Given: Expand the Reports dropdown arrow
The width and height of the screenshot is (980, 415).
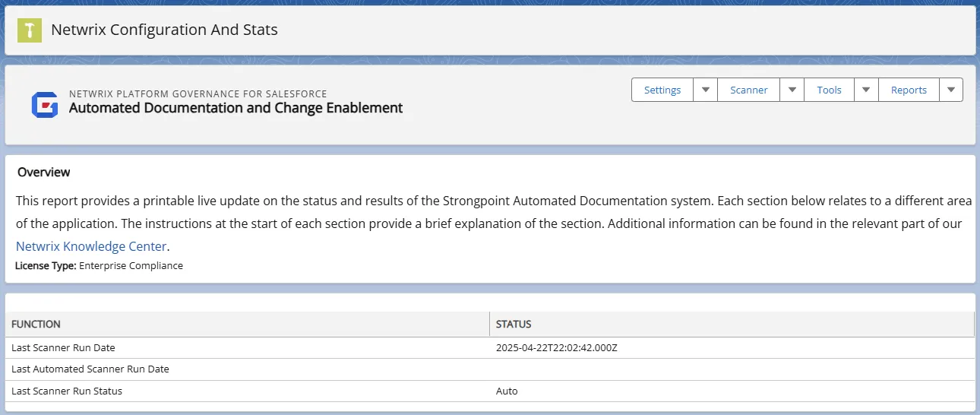Looking at the screenshot, I should click(951, 90).
